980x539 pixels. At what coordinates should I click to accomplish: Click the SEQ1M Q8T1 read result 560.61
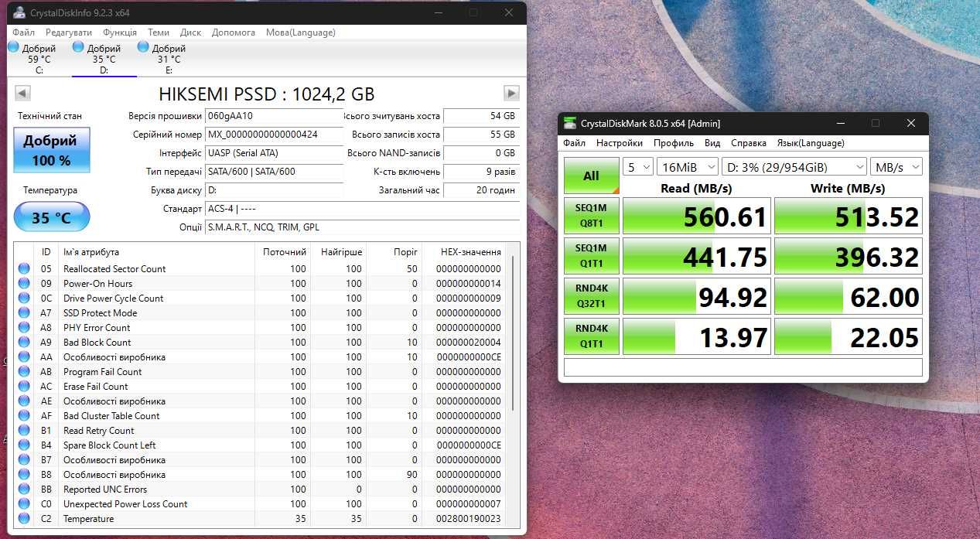(697, 216)
